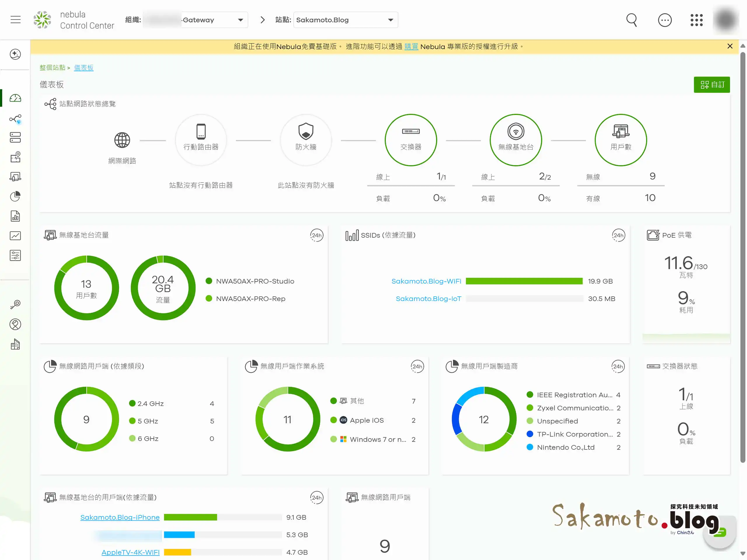Open the chat bubble messages icon
The image size is (747, 560).
pos(665,20)
